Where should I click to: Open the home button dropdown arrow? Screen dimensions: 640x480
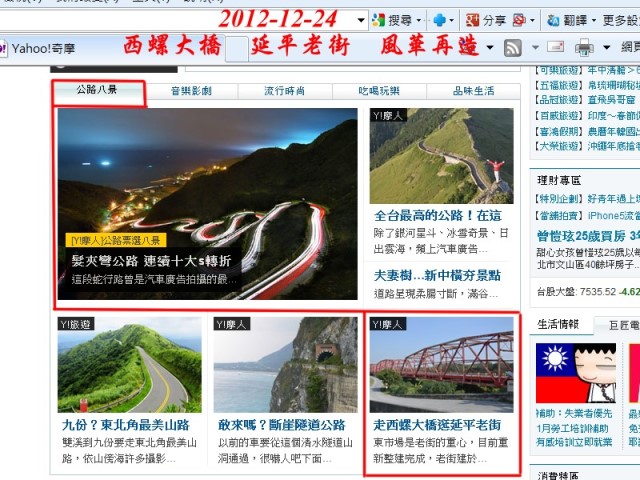click(x=490, y=47)
